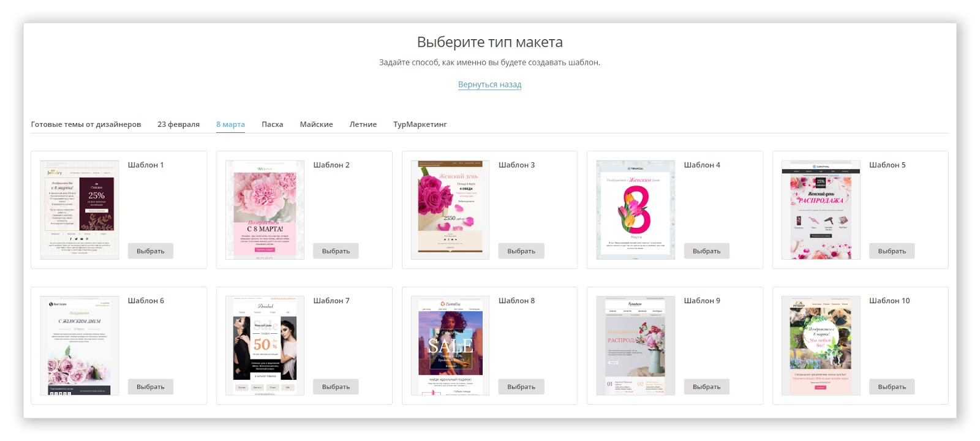The width and height of the screenshot is (980, 441).
Task: Choose Шаблон 3 with Выбрать button
Action: (x=521, y=251)
